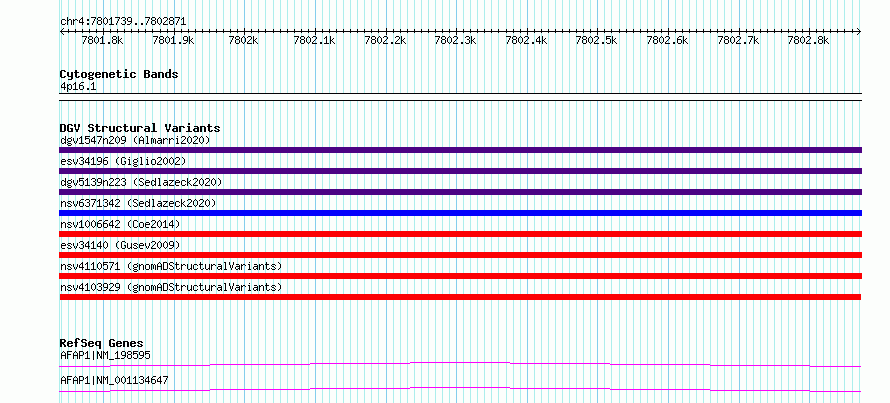Open the DGV Structural Variants track heading
Image resolution: width=890 pixels, height=403 pixels.
(140, 128)
